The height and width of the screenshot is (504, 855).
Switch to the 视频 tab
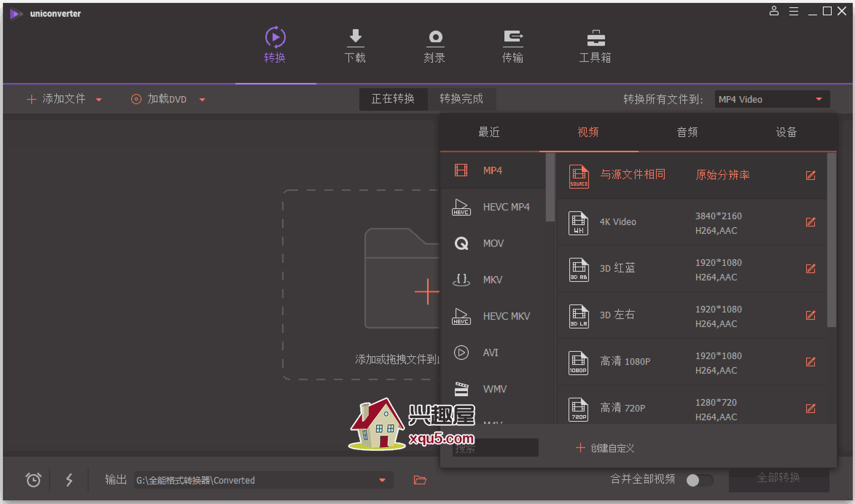tap(588, 132)
